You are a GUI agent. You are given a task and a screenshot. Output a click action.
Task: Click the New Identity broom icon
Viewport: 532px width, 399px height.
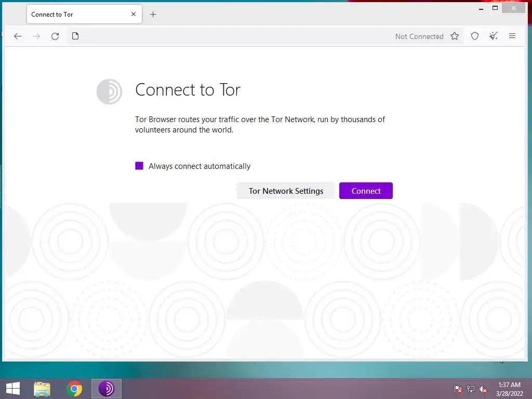pos(494,36)
